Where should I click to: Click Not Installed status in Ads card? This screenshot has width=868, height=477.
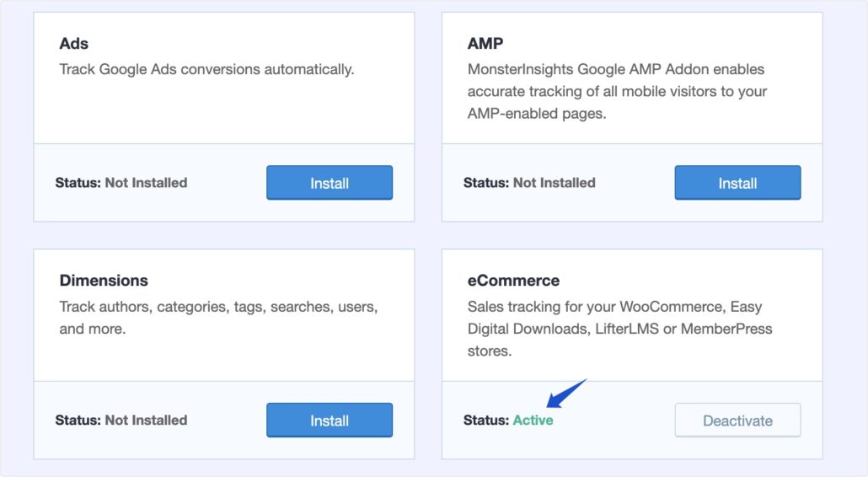[146, 183]
